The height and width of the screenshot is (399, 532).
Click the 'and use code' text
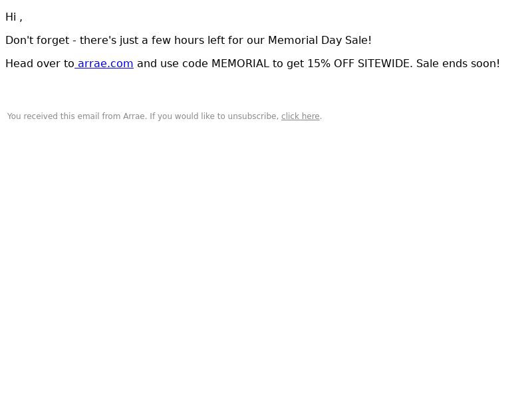(172, 63)
